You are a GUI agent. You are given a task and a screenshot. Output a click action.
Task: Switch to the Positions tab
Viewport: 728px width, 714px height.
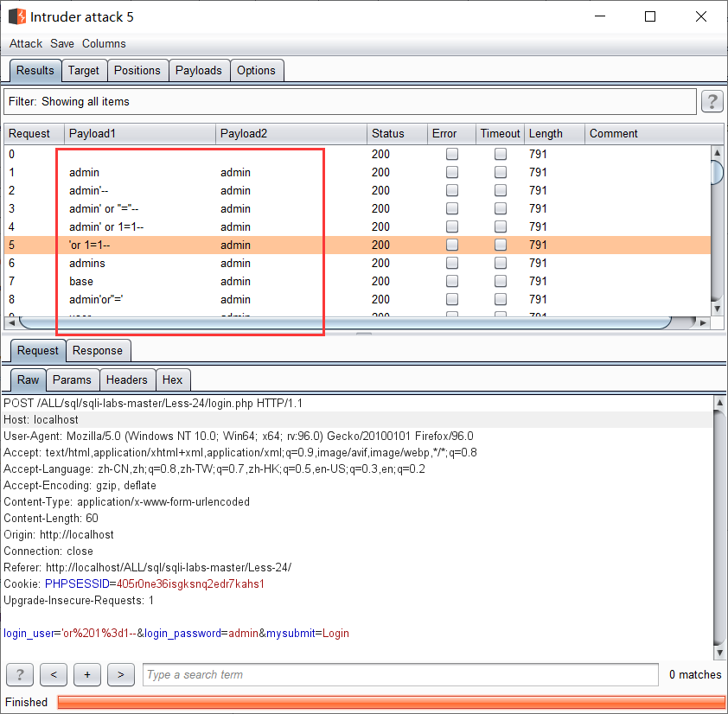tap(137, 71)
